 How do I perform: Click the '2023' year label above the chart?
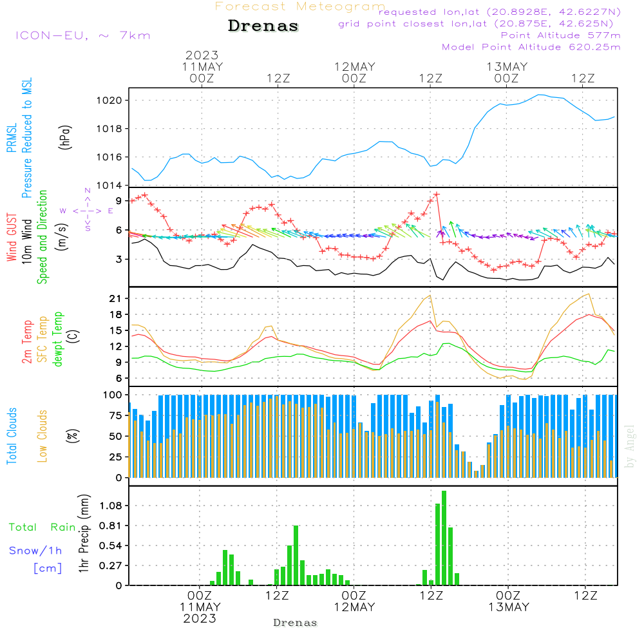point(202,55)
